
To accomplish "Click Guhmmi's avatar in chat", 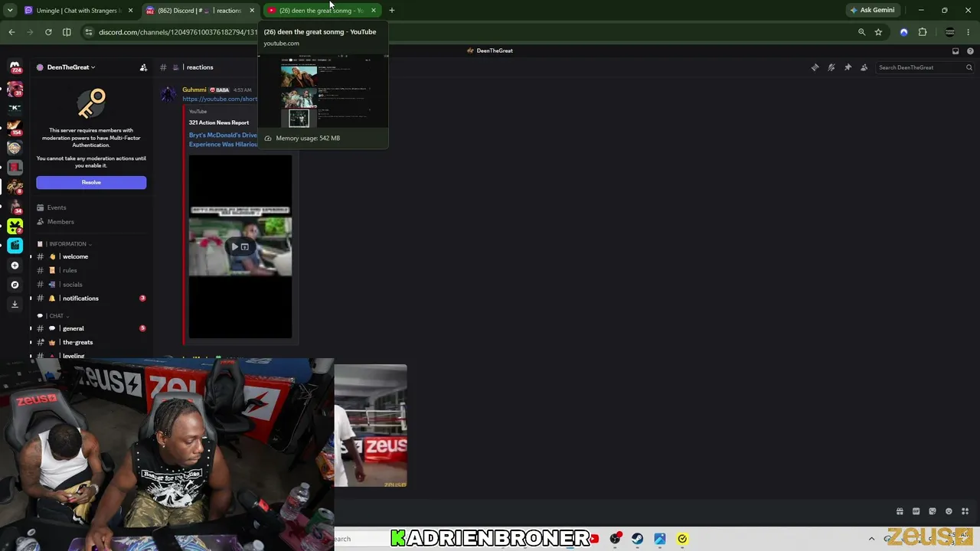I will pos(168,95).
